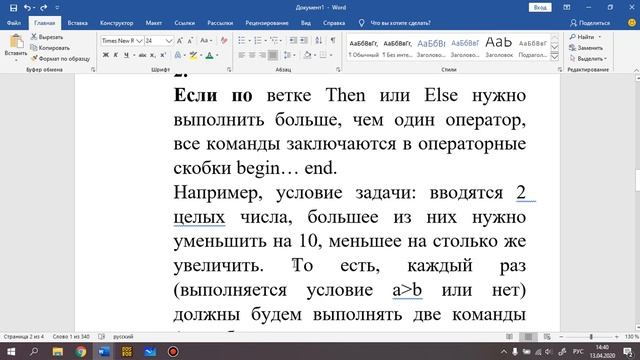Click the Вход sign-in button

540,8
